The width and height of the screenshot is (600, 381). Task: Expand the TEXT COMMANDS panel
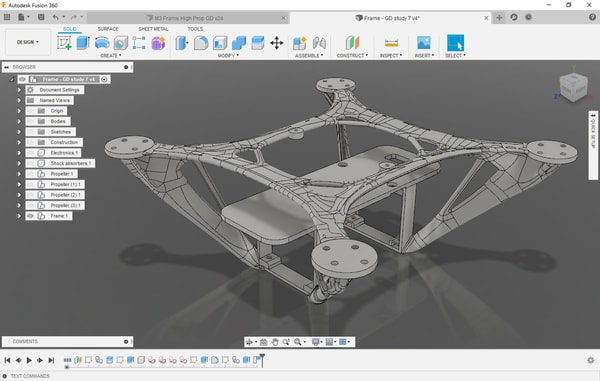pos(5,376)
